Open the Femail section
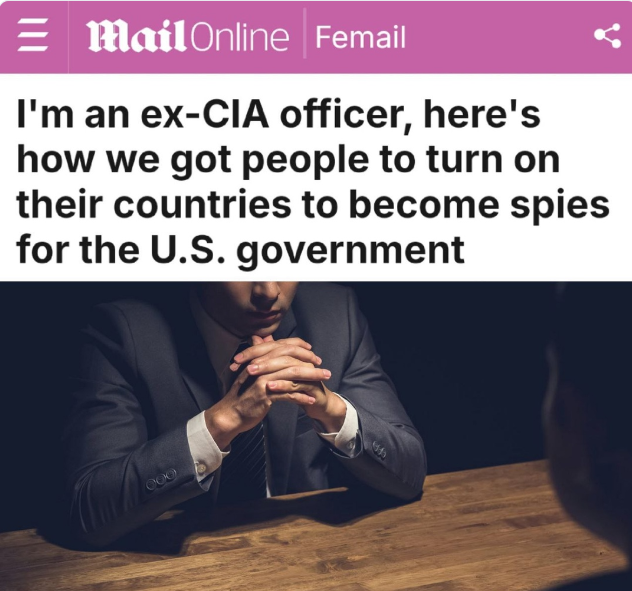 (360, 37)
